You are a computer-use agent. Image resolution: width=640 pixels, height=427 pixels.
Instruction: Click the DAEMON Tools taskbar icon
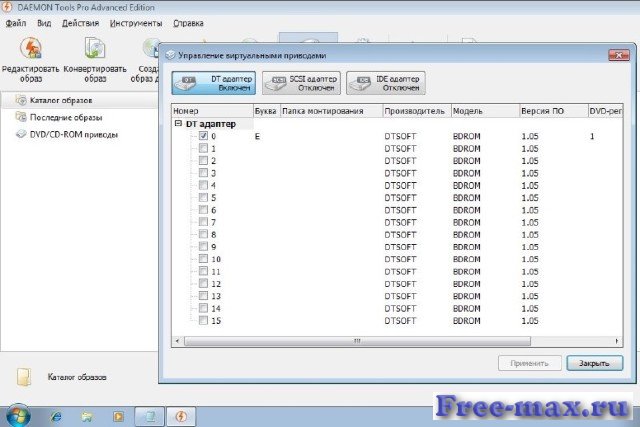181,416
